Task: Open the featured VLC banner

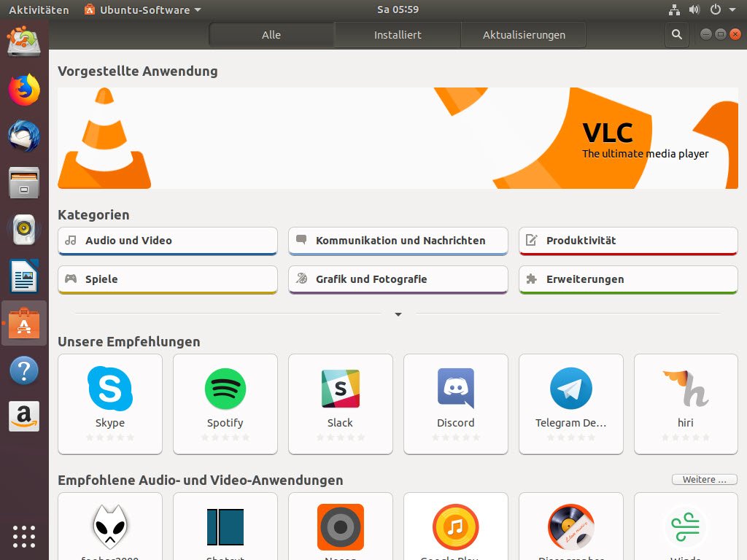Action: tap(398, 138)
